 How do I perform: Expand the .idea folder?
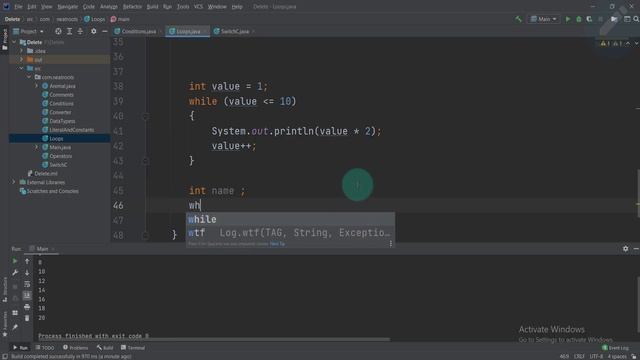tap(22, 51)
